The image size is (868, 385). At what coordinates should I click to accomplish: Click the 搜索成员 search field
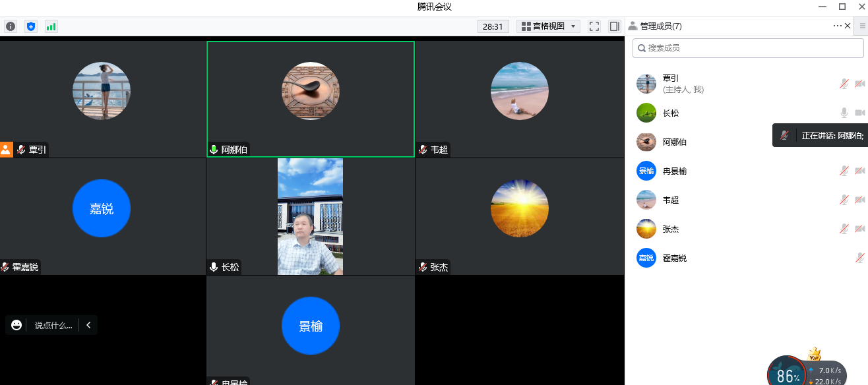coord(747,47)
